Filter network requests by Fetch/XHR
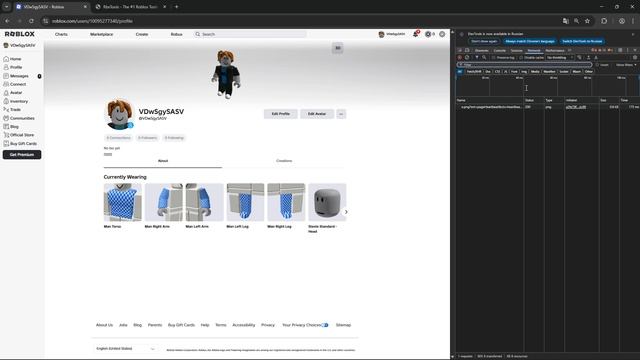 click(474, 71)
